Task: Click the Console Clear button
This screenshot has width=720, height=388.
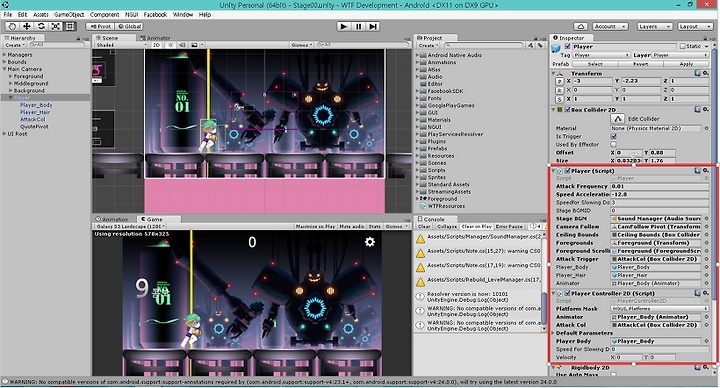Action: tap(424, 226)
